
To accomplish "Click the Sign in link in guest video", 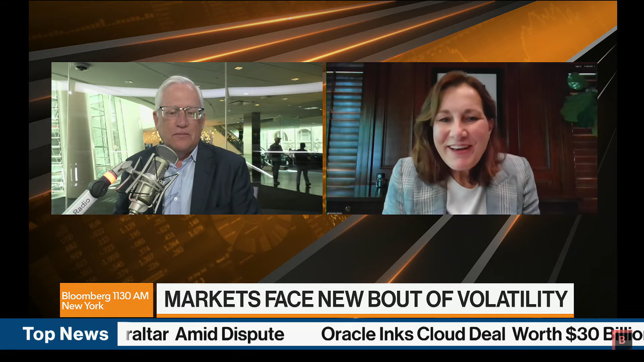I will [578, 66].
